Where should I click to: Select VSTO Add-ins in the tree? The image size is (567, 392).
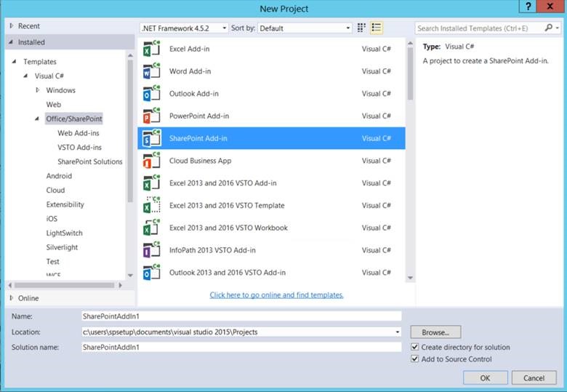tap(79, 147)
